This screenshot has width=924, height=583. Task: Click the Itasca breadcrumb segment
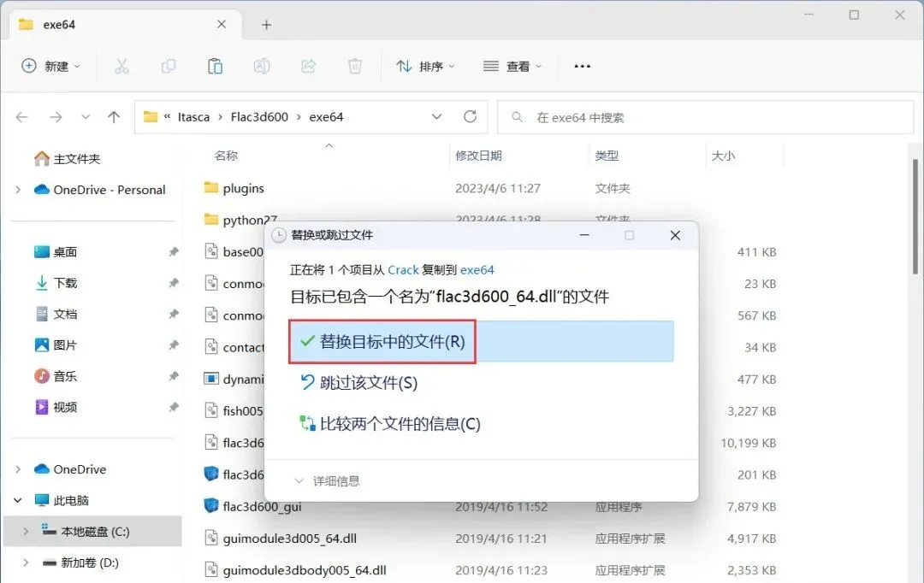pos(193,117)
